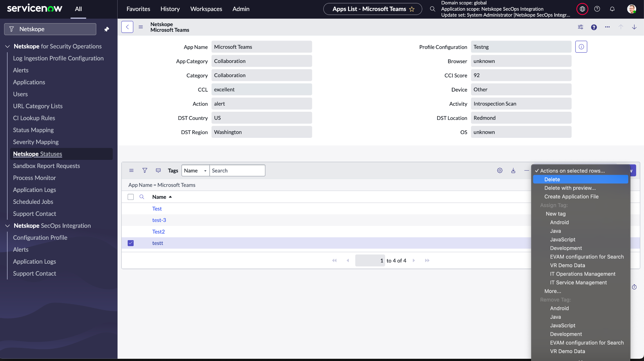This screenshot has height=361, width=644.
Task: Open more options ellipsis in form header
Action: (608, 27)
